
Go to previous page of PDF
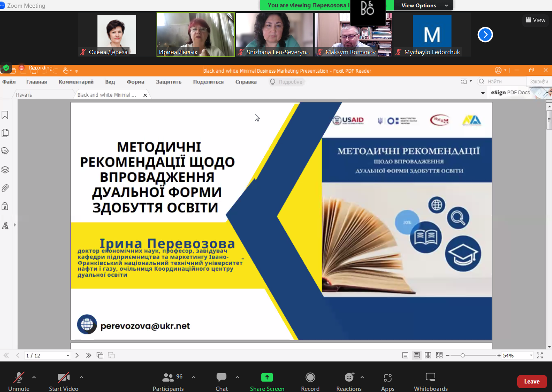[18, 355]
